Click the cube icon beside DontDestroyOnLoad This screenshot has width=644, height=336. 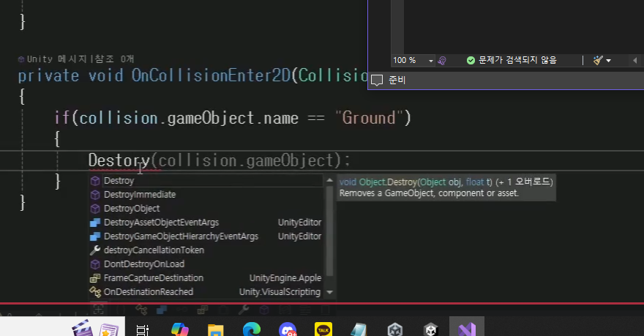coord(95,264)
